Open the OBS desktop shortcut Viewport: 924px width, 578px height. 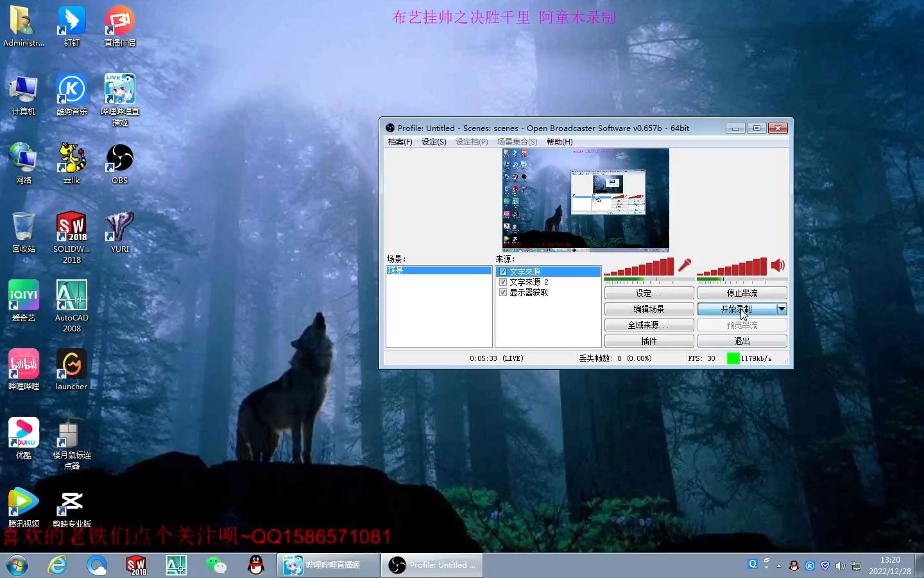pyautogui.click(x=120, y=164)
